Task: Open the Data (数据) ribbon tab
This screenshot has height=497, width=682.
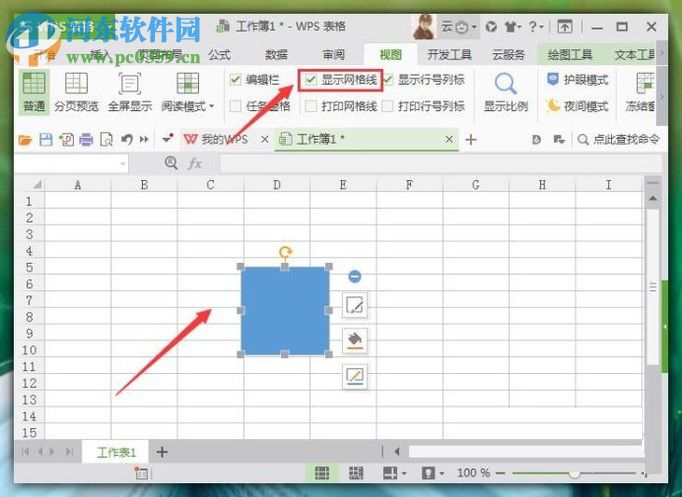Action: (x=276, y=55)
